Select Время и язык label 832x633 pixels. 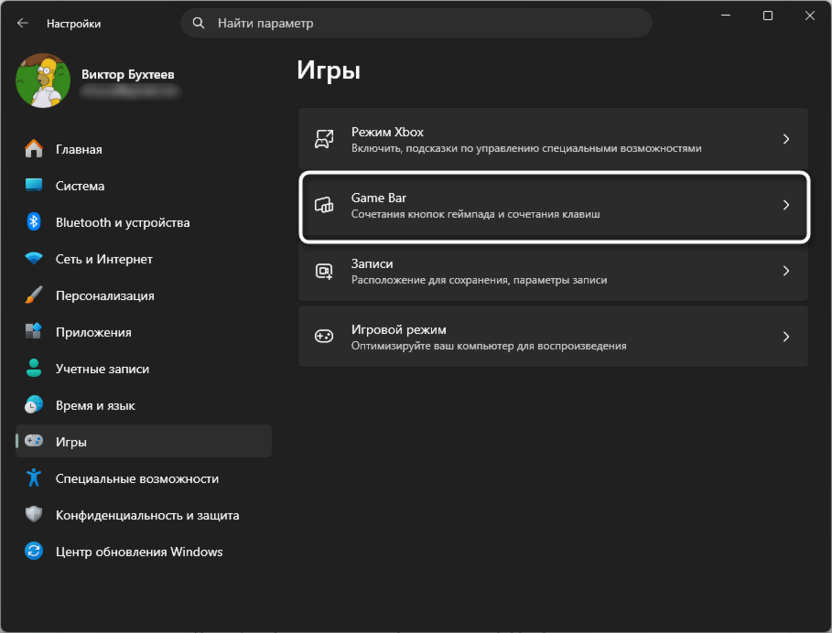(96, 405)
